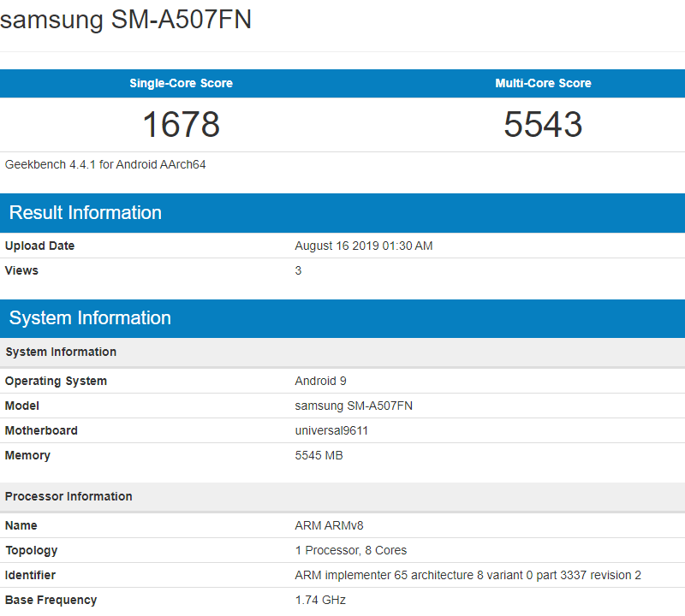Click the ARM ARMv8 processor name
Viewport: 685px width, 616px height.
click(x=329, y=525)
